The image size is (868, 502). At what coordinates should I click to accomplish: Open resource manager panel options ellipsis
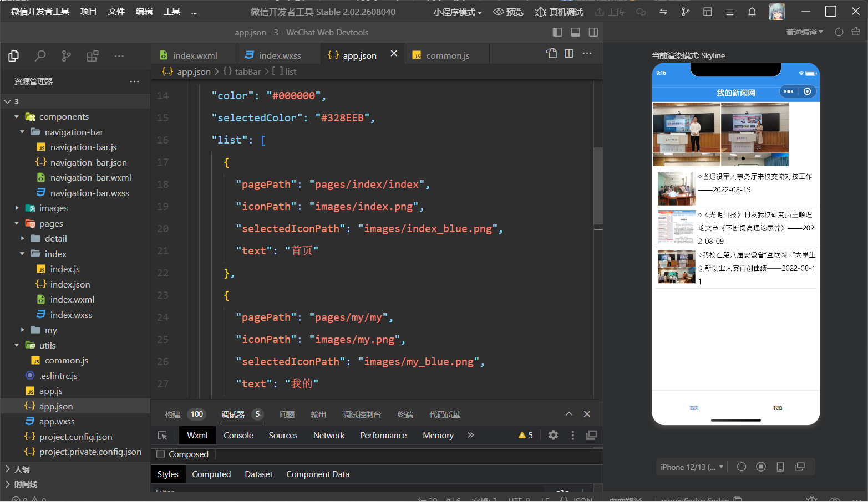(135, 81)
